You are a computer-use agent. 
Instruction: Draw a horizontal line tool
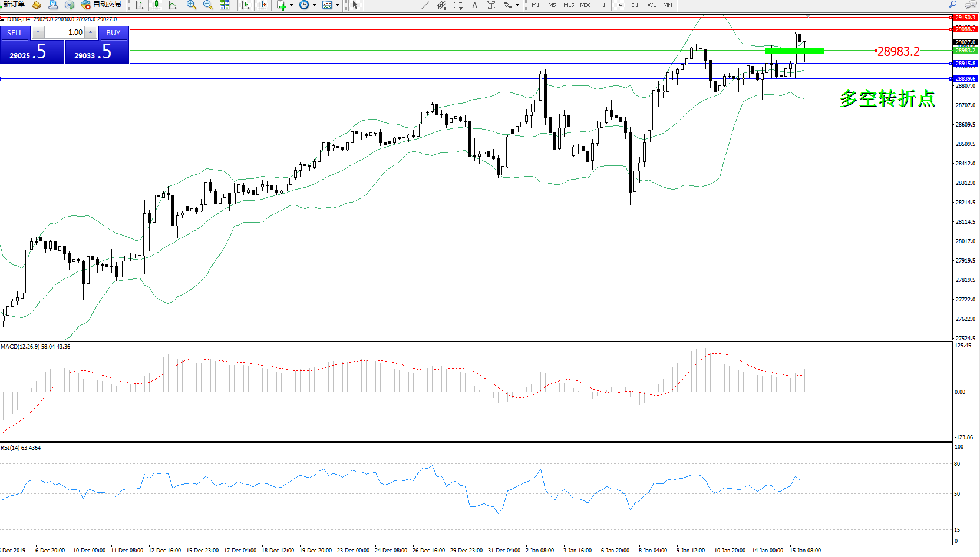pos(408,5)
